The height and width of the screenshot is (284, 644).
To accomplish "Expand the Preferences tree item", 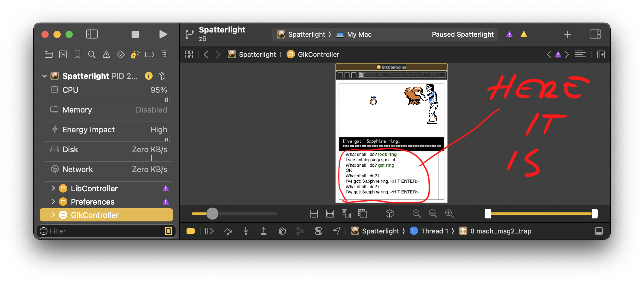I will pos(53,202).
